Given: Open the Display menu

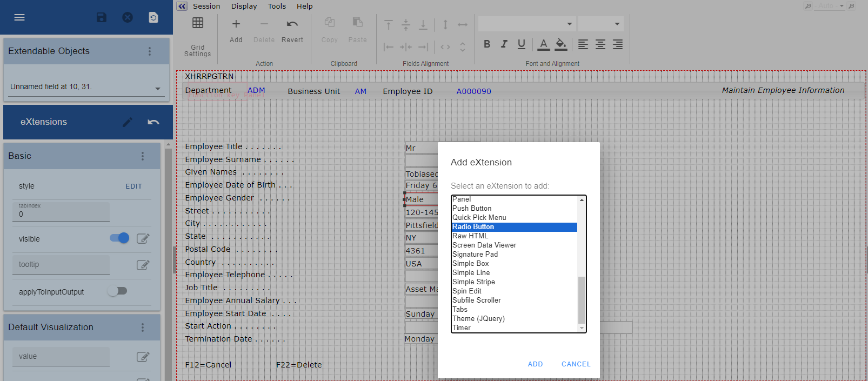Looking at the screenshot, I should tap(244, 6).
